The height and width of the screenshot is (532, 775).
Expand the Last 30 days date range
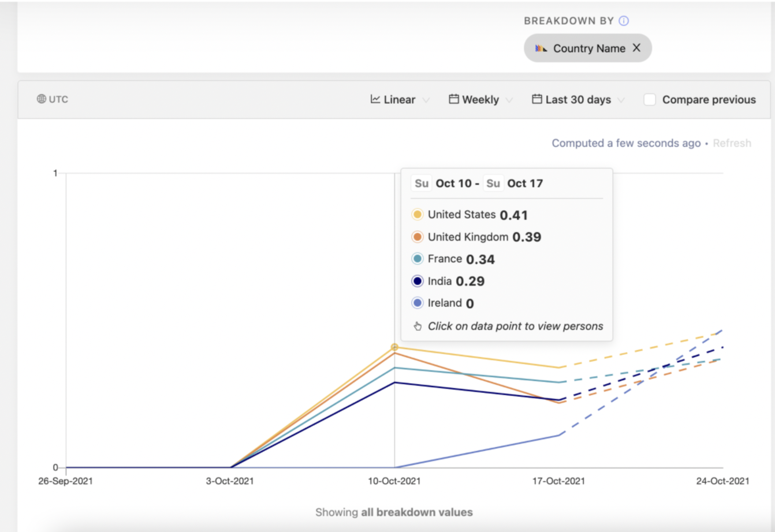click(578, 99)
